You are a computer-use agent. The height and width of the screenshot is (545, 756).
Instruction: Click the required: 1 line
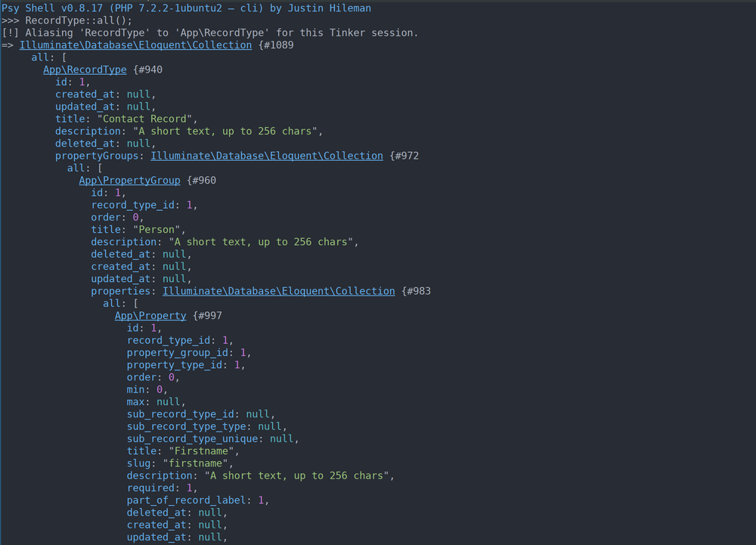tap(162, 488)
